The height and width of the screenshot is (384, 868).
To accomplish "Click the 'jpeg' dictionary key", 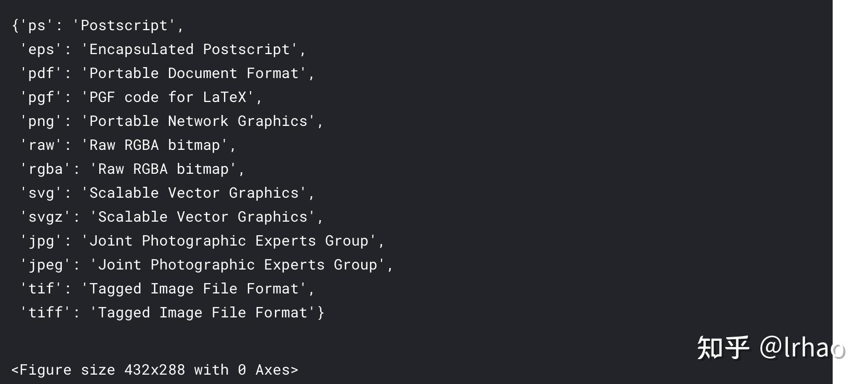I will tap(46, 265).
